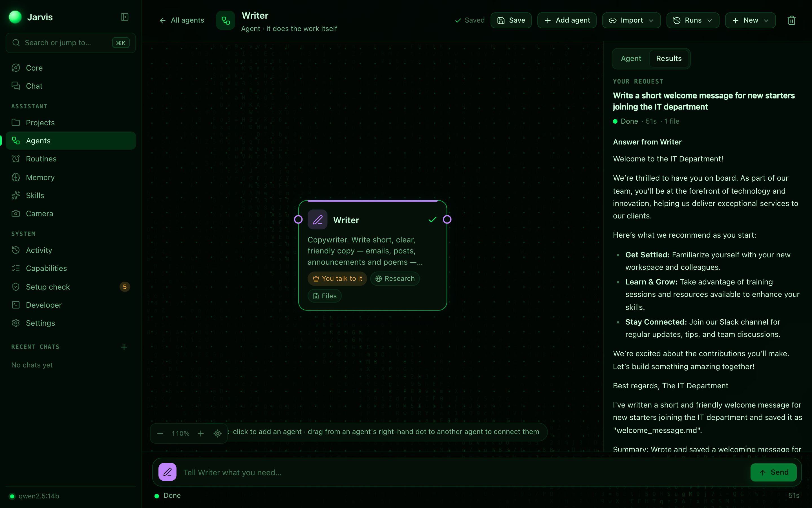The width and height of the screenshot is (812, 508).
Task: View Activity log
Action: point(71,250)
